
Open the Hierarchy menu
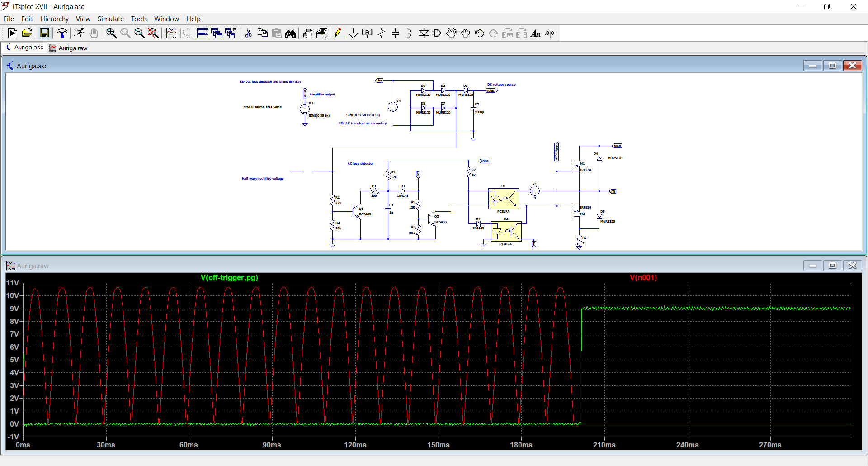pos(54,19)
